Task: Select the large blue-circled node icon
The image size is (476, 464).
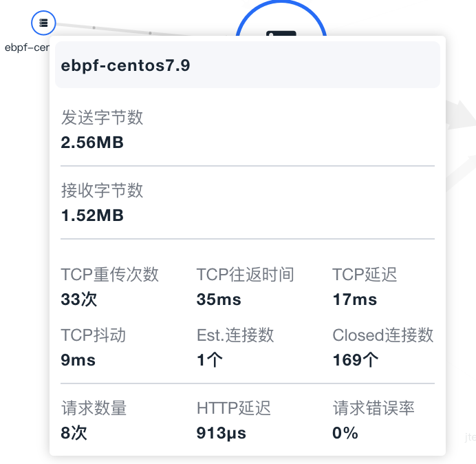Action: tap(281, 29)
